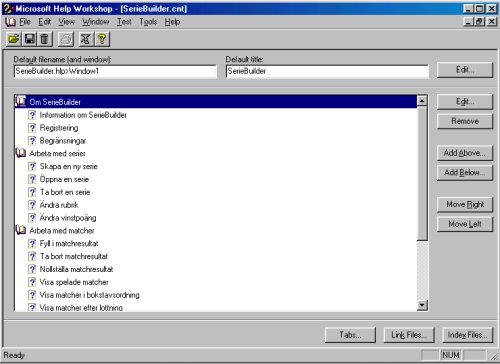Open the Edit menu
The image size is (500, 364).
point(44,22)
